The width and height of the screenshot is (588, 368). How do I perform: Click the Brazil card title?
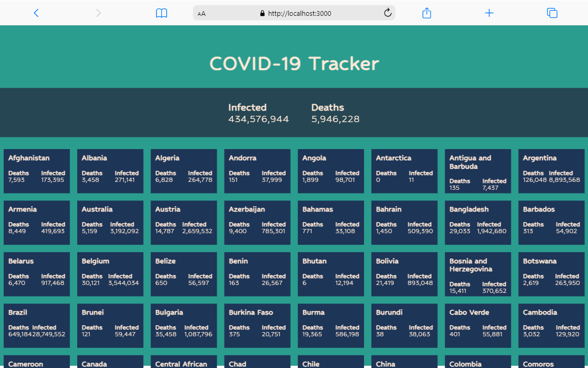pyautogui.click(x=17, y=312)
